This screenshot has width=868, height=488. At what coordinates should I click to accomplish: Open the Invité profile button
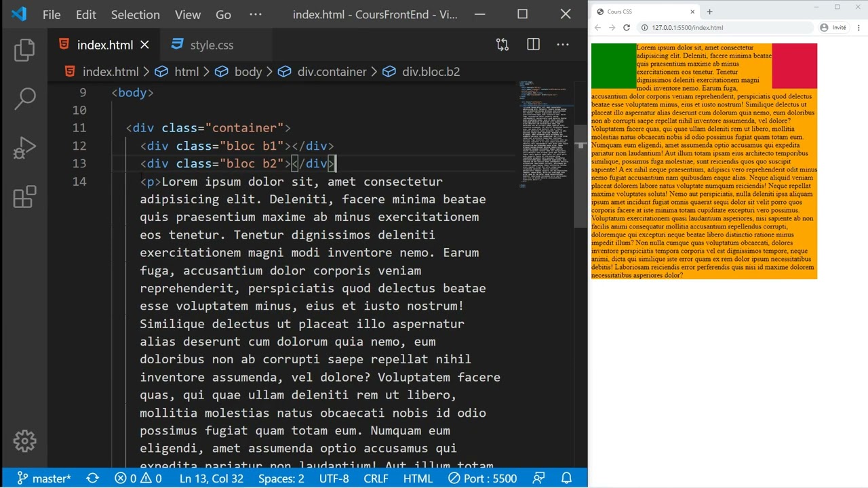(833, 28)
